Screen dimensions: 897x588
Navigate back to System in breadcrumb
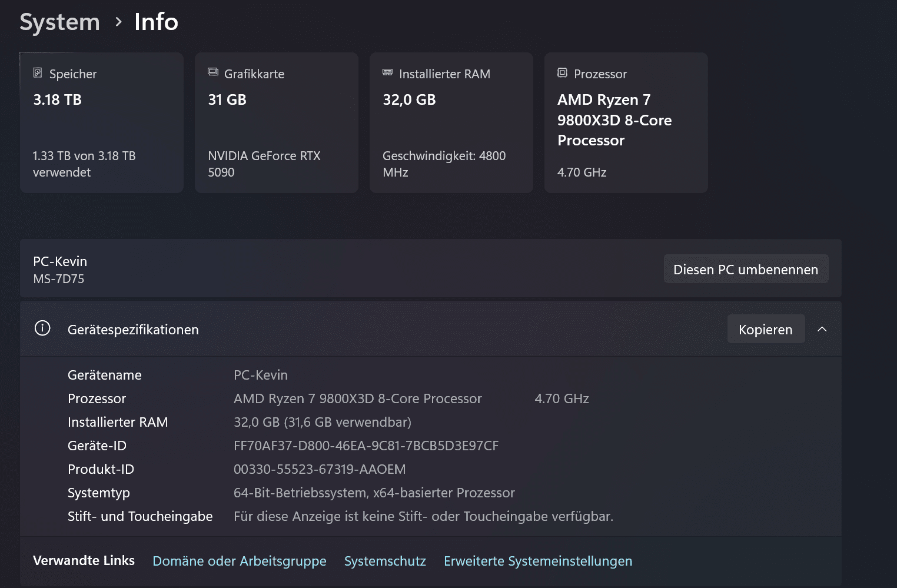(x=59, y=22)
